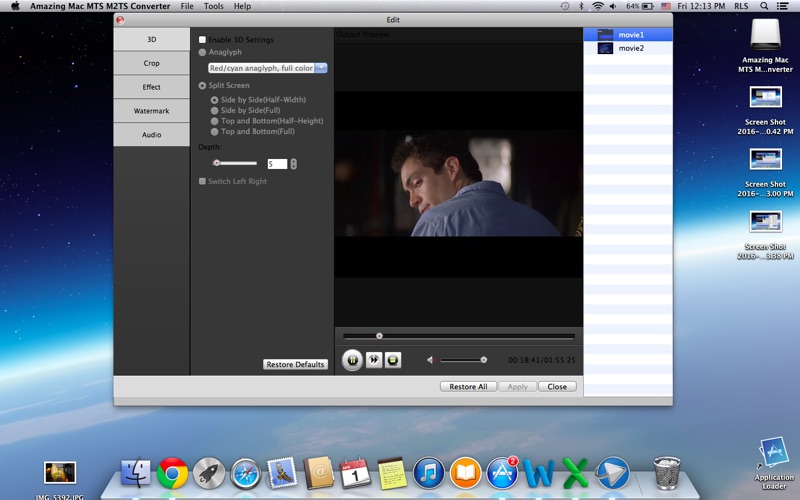Select the Anaglyph radio option
800x500 pixels.
pos(203,52)
